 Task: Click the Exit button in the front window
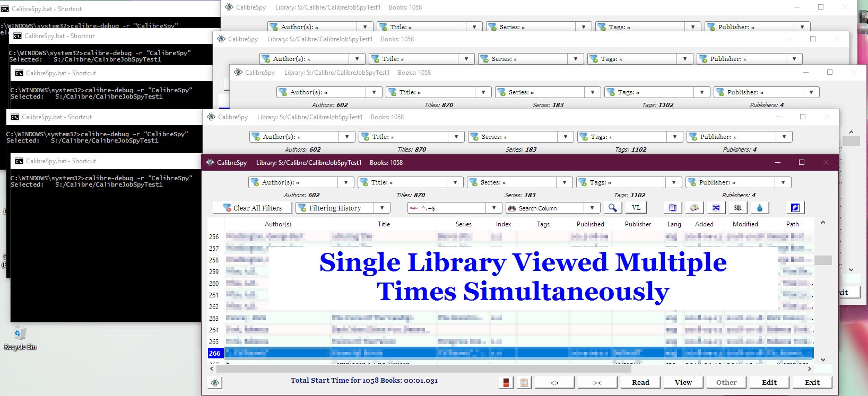coord(812,383)
